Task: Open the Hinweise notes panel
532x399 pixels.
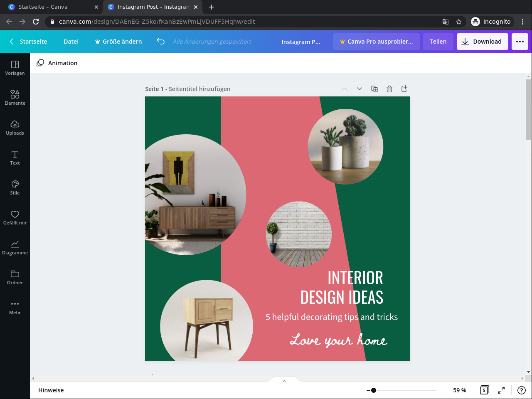Action: 51,390
